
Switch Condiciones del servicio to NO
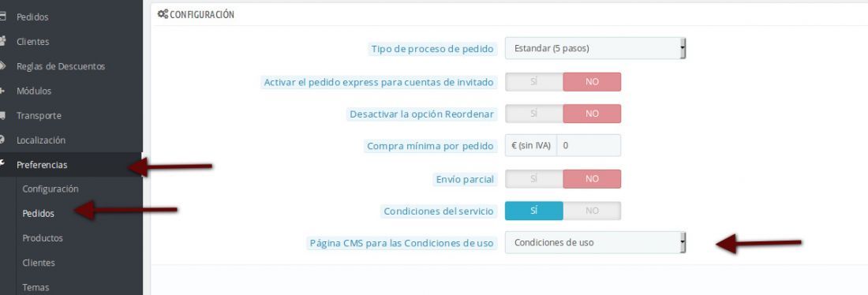tap(592, 211)
